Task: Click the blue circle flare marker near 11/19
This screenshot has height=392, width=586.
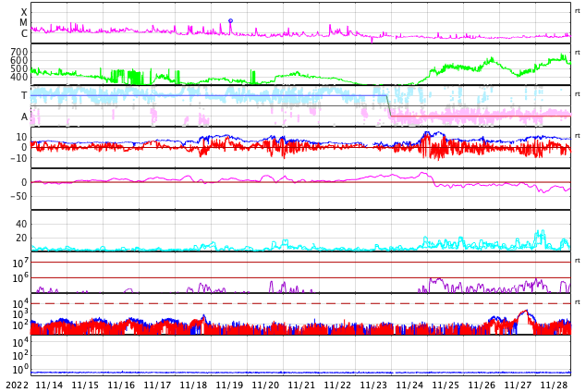Action: 230,21
